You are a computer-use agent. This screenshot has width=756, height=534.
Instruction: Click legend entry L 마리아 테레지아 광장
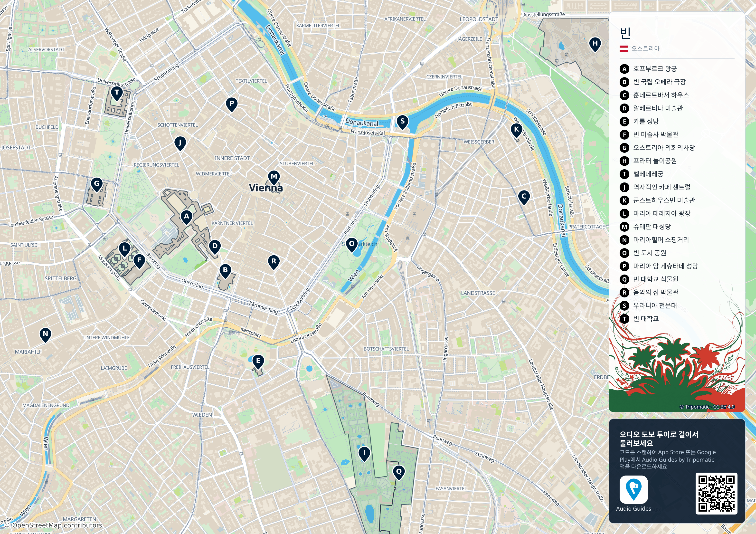coord(655,213)
